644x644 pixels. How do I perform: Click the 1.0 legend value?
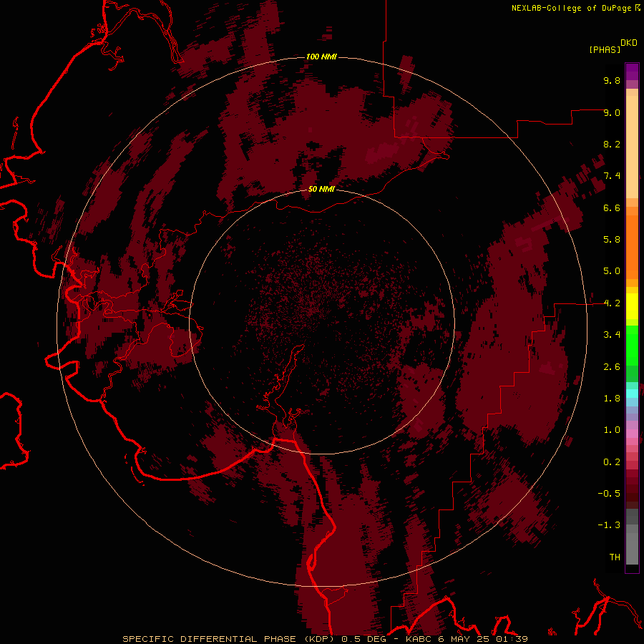[x=612, y=430]
